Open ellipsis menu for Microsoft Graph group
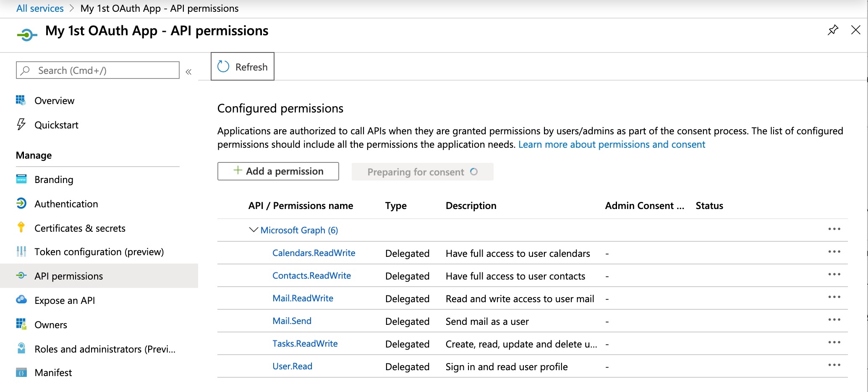This screenshot has width=868, height=392. tap(834, 229)
